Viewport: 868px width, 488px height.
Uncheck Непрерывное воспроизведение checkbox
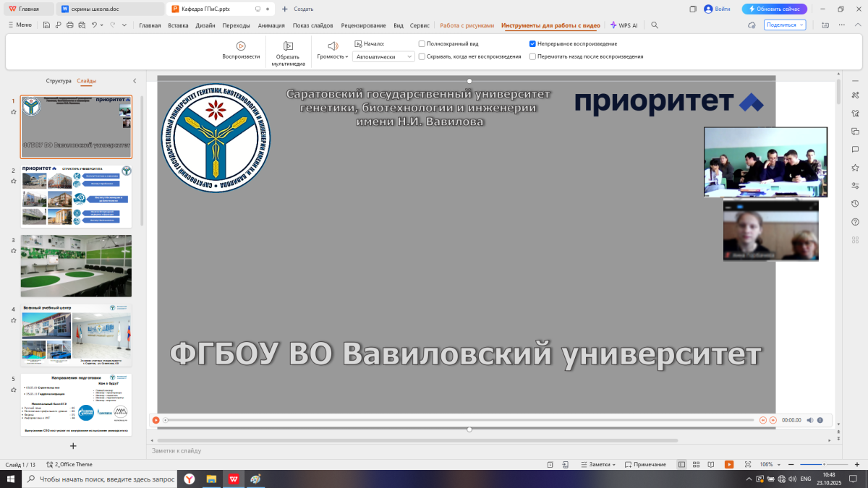[532, 43]
